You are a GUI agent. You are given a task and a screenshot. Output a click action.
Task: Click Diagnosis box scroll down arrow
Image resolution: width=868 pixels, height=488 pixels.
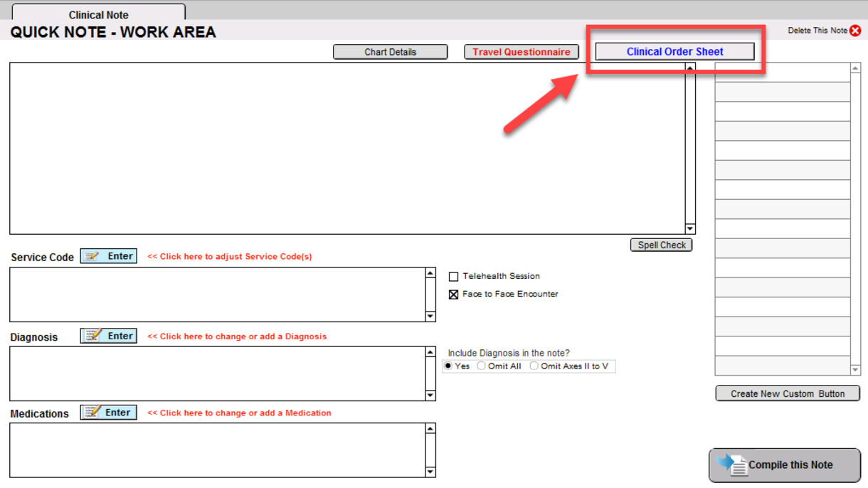point(430,396)
